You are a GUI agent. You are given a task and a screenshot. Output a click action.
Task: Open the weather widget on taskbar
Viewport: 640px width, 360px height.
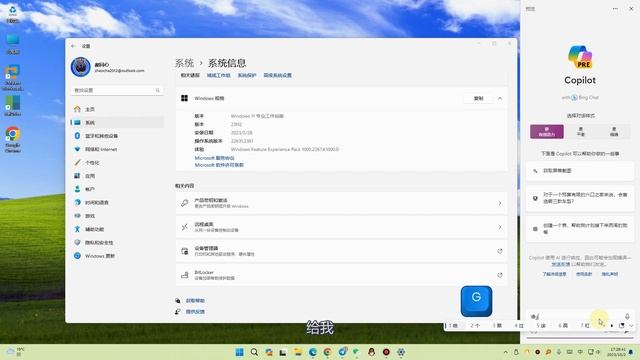tap(15, 352)
